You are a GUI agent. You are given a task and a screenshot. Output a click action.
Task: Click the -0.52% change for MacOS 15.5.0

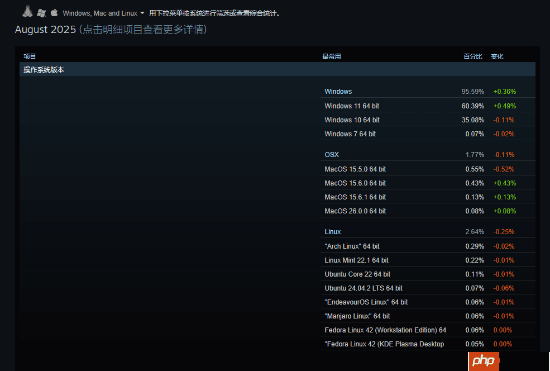[x=503, y=169]
